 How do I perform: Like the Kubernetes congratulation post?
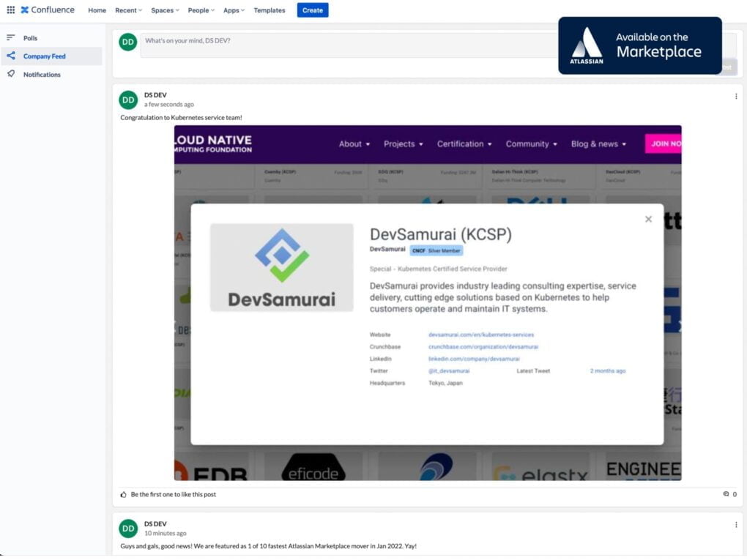[123, 494]
